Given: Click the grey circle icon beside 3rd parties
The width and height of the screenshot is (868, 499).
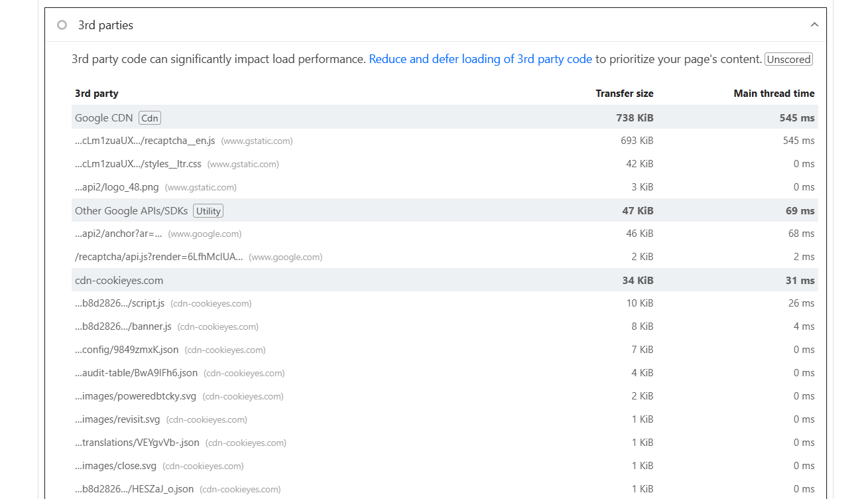Looking at the screenshot, I should click(62, 25).
